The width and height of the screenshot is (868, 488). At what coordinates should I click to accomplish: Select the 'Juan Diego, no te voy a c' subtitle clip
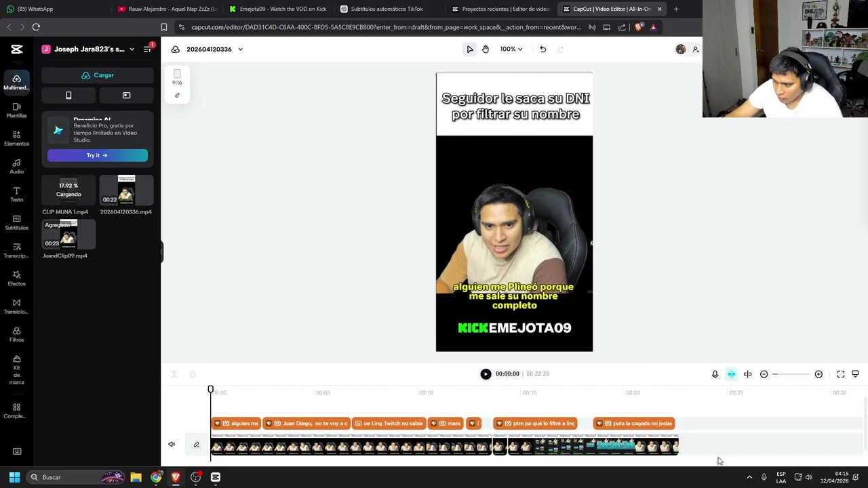(x=307, y=424)
